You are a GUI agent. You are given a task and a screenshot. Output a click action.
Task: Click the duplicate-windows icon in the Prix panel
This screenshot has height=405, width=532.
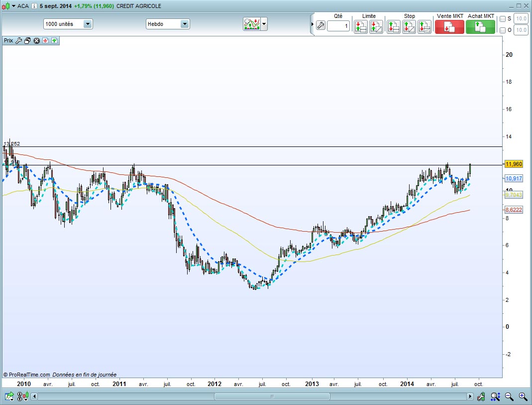coord(27,41)
